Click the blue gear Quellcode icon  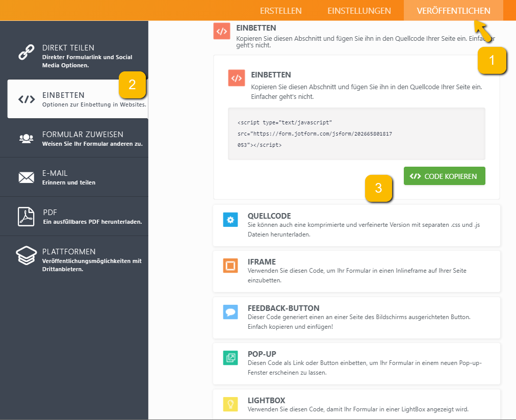(230, 220)
